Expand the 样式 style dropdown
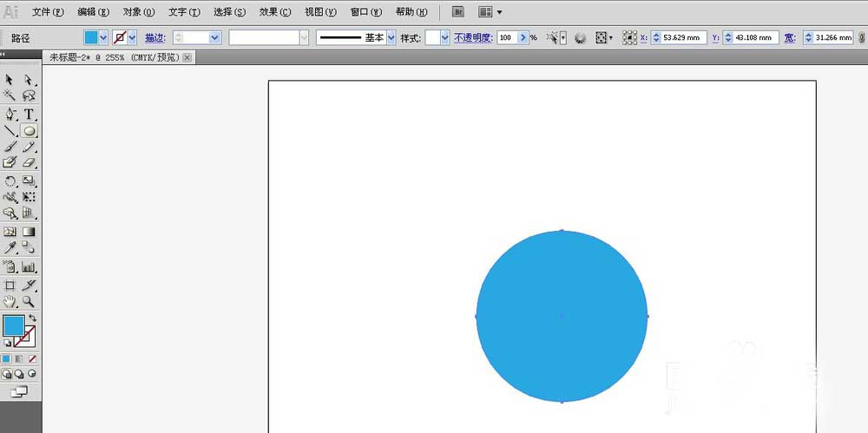 [x=445, y=37]
